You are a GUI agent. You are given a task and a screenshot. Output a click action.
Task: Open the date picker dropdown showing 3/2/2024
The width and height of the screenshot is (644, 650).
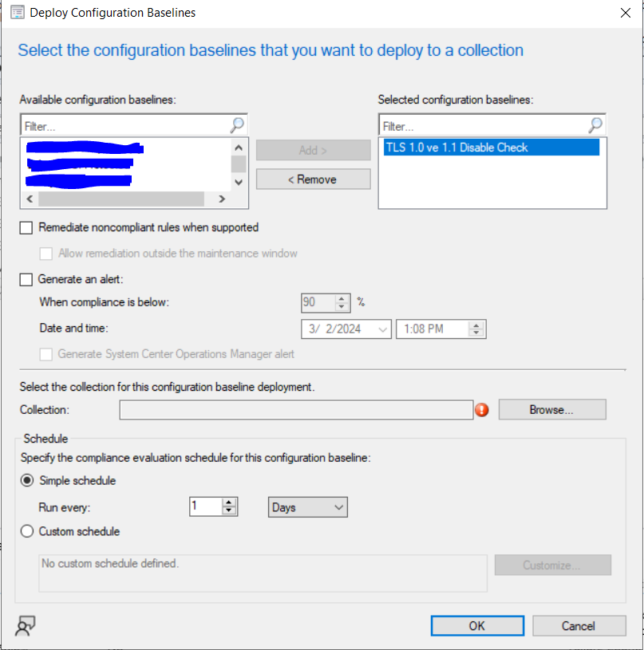[x=382, y=329]
